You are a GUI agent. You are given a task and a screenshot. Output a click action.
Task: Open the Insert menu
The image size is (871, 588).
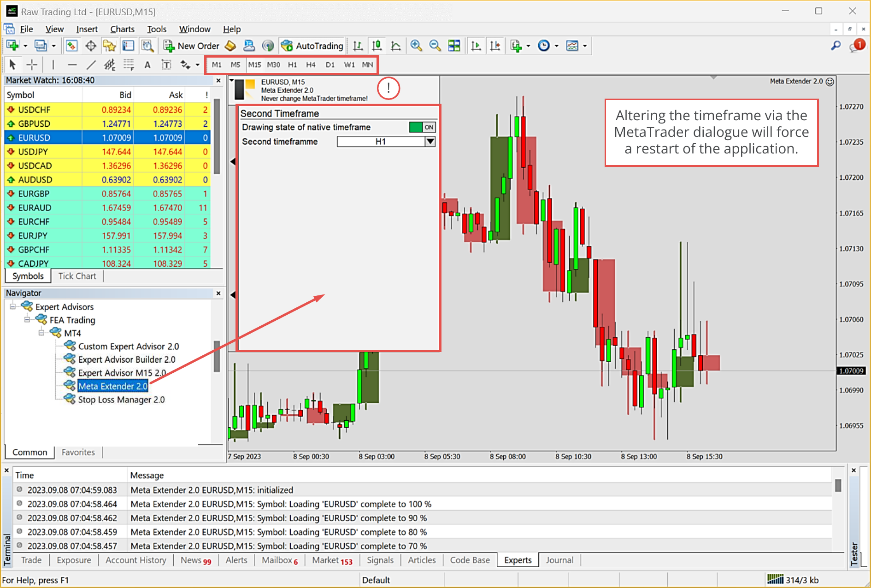[87, 29]
